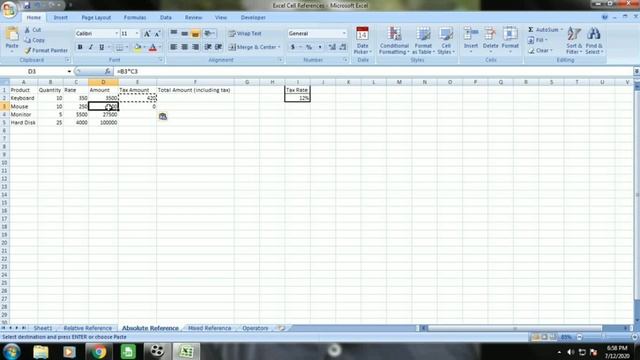640x360 pixels.
Task: Top-align the cell contents
Action: pos(173,33)
